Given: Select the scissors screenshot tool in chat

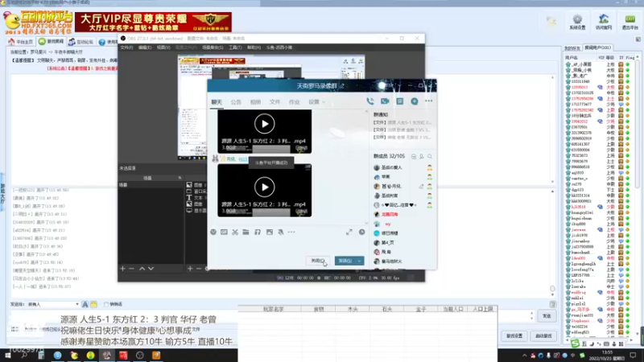Looking at the screenshot, I should tap(235, 232).
